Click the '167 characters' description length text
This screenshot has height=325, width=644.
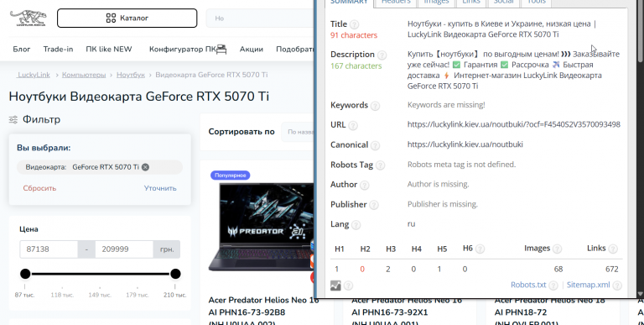pos(356,66)
